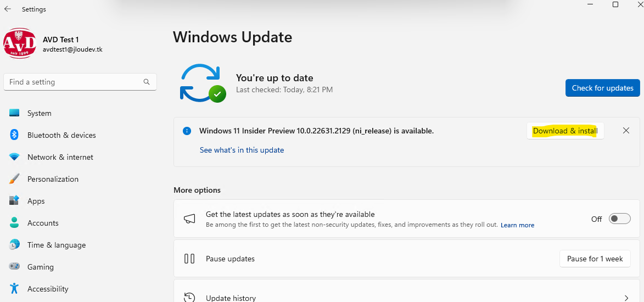The width and height of the screenshot is (644, 302).
Task: Go back with the Settings back arrow
Action: pos(7,9)
